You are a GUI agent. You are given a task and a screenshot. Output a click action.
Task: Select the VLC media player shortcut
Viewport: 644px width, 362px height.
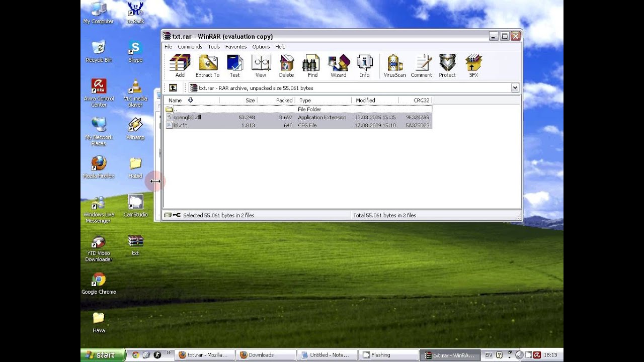tap(135, 93)
